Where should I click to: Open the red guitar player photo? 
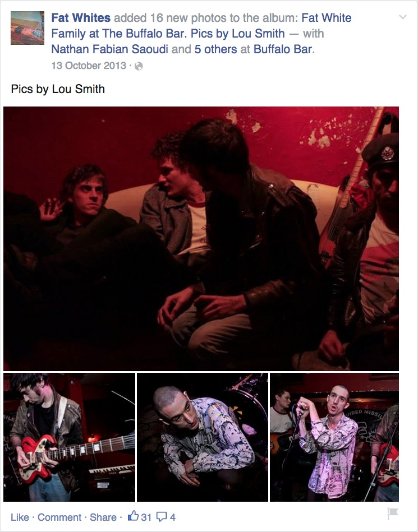pyautogui.click(x=69, y=437)
